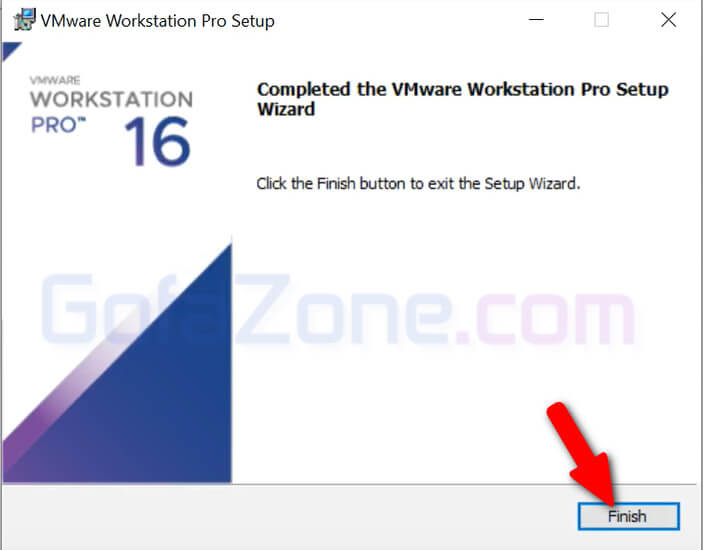Click the Finish button to exit setup

629,516
